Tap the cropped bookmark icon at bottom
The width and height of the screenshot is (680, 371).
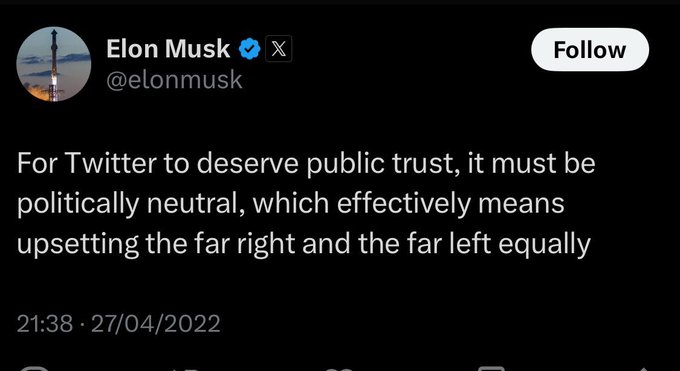coord(492,369)
